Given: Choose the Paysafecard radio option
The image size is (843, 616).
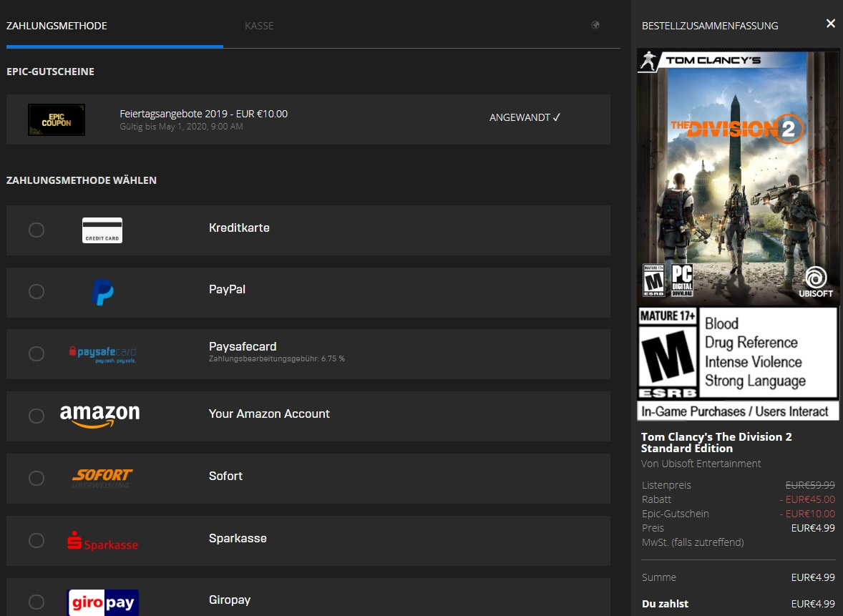Looking at the screenshot, I should 36,353.
